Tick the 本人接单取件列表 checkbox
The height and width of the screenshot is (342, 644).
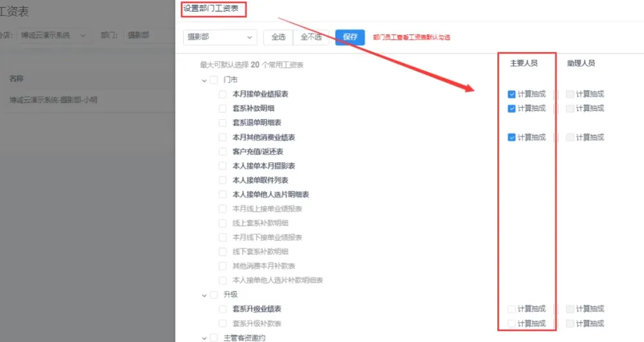[x=223, y=180]
